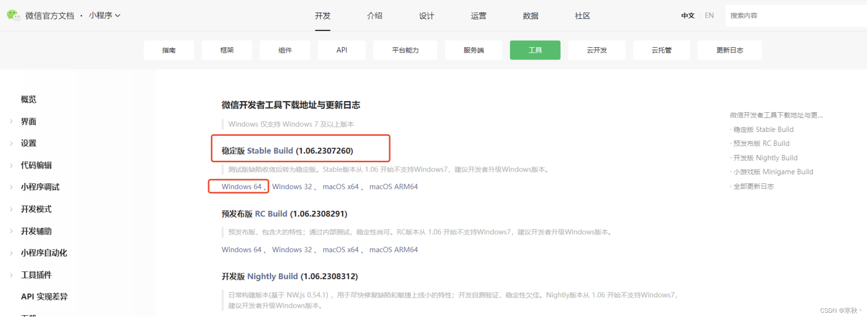
Task: Click note 'Windows 仅支持 Windows 7 及以上版本'
Action: tap(291, 124)
